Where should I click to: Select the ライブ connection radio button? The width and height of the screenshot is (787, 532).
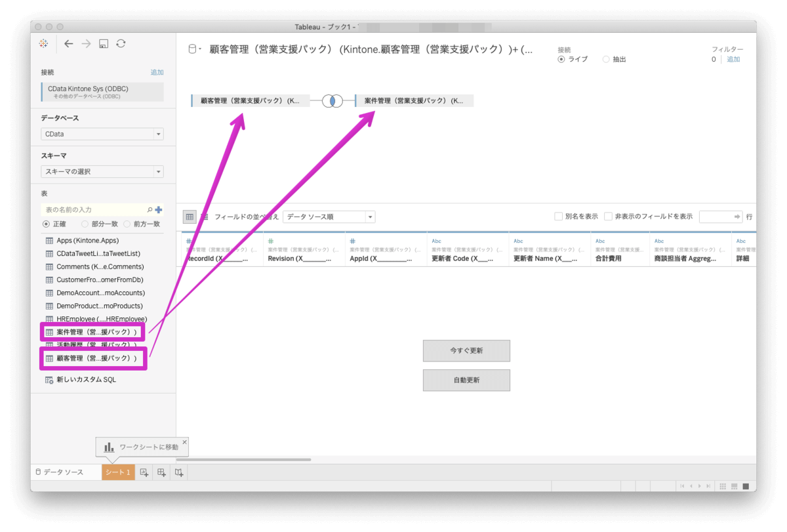[561, 59]
